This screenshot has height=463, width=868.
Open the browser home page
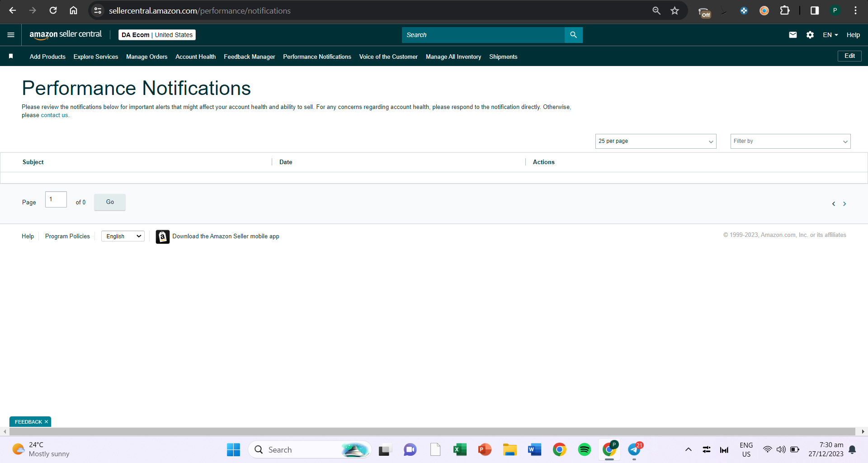coord(73,10)
